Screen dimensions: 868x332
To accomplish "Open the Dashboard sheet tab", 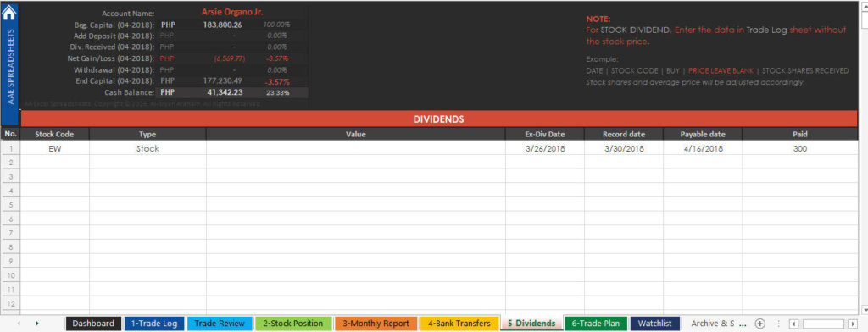I will (x=93, y=324).
